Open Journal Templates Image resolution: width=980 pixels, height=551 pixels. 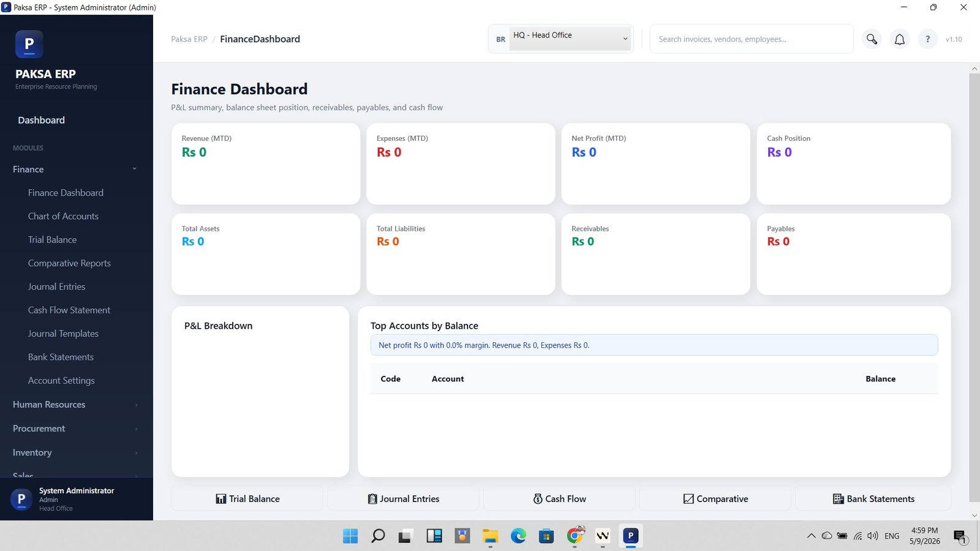(63, 334)
